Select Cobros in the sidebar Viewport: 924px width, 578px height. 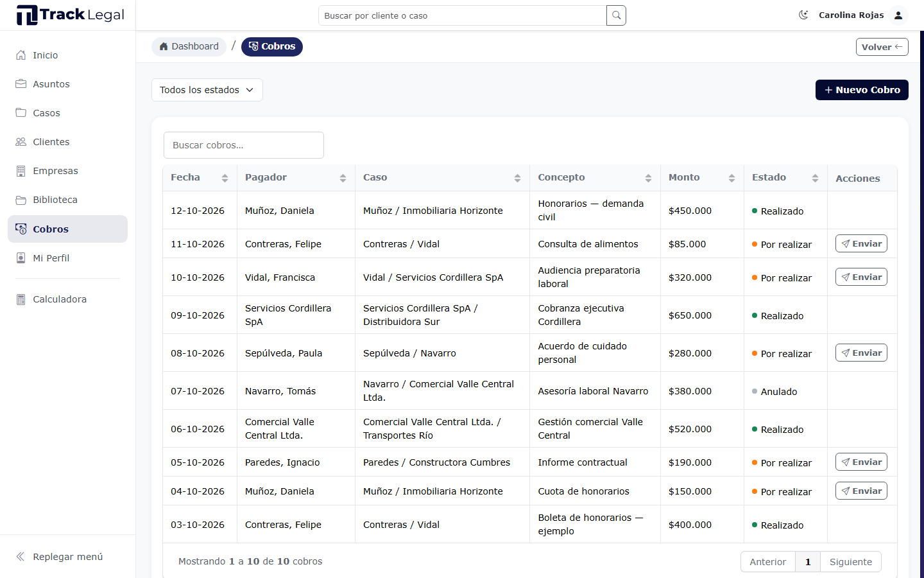pos(67,229)
